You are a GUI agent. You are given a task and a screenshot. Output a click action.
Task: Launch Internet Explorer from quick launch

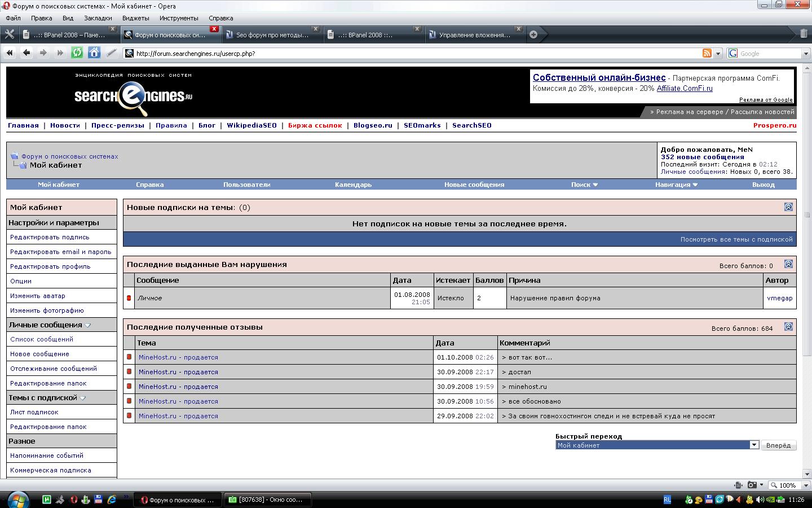point(112,500)
